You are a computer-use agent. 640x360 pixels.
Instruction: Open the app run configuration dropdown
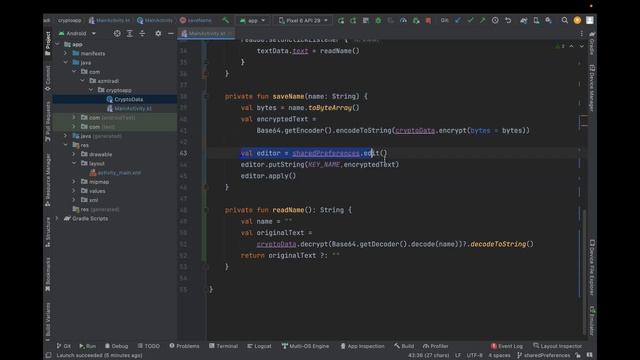252,20
